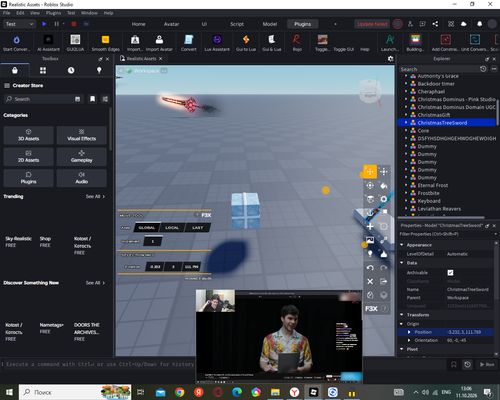The height and width of the screenshot is (400, 500).
Task: Collapse the Appearance properties section
Action: coord(402,245)
